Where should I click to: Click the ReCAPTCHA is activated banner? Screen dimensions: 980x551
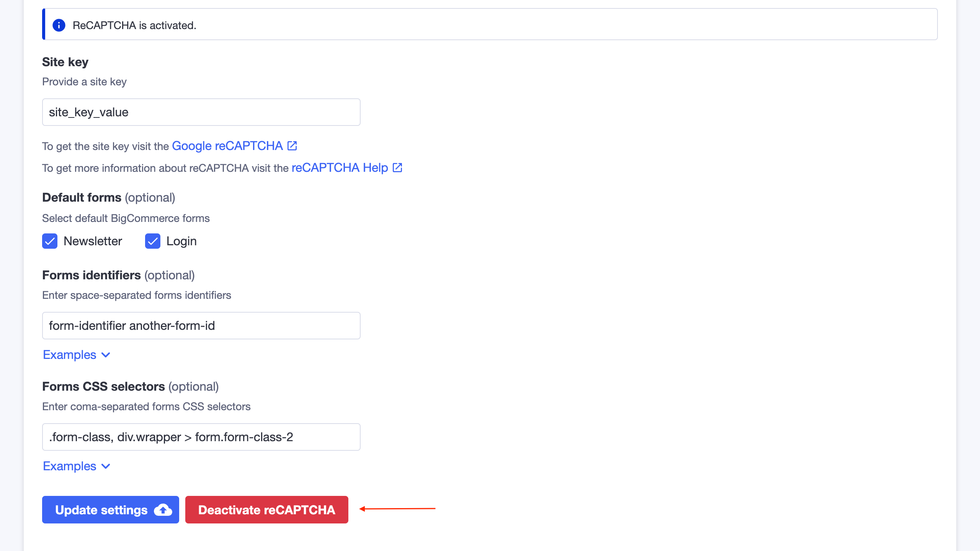click(490, 24)
